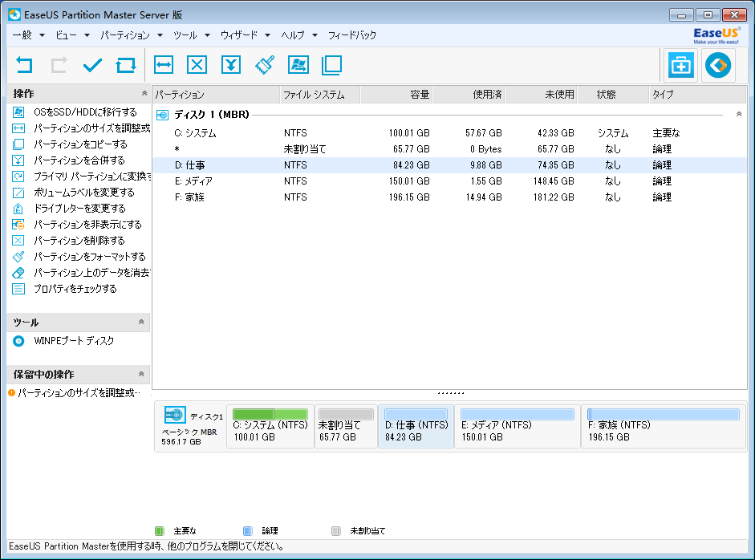The image size is (755, 560).
Task: Select E: メディア partition block in disk map
Action: click(518, 426)
